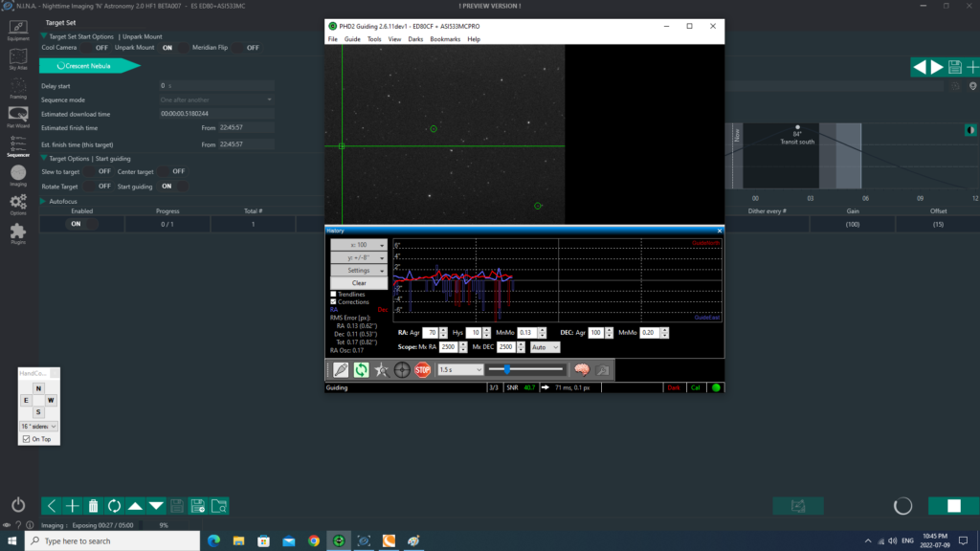The width and height of the screenshot is (980, 551).
Task: Toggle the Rotate Target switch
Action: coord(97,187)
